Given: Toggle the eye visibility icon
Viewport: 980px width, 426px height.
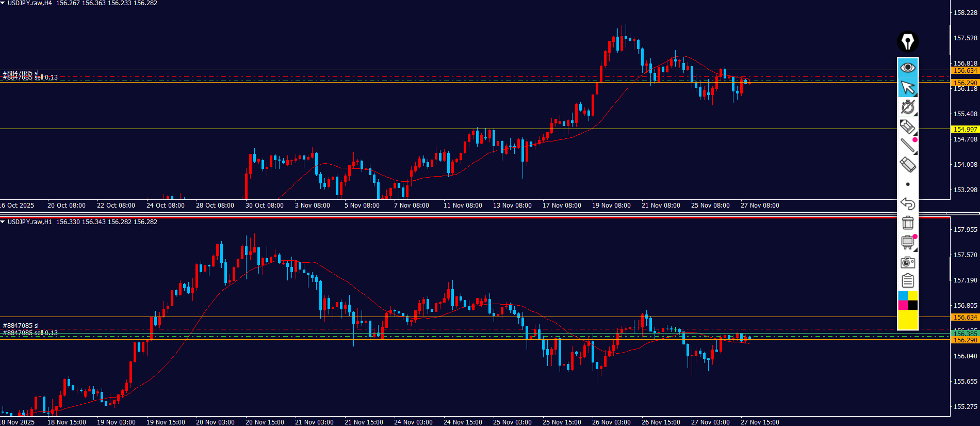Looking at the screenshot, I should (908, 68).
